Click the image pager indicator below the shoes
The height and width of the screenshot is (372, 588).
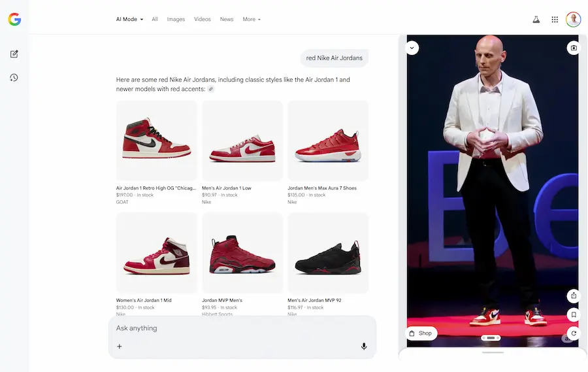point(491,338)
